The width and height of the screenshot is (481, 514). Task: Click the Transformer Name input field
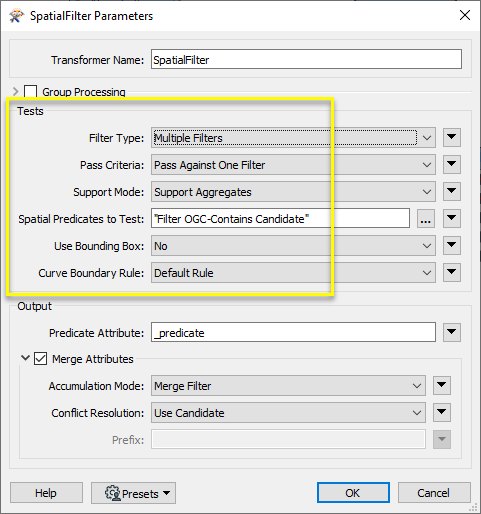[x=306, y=60]
